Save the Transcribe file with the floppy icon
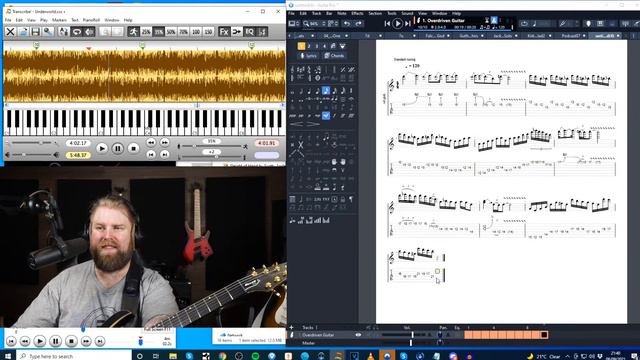The height and width of the screenshot is (360, 640). pos(35,31)
